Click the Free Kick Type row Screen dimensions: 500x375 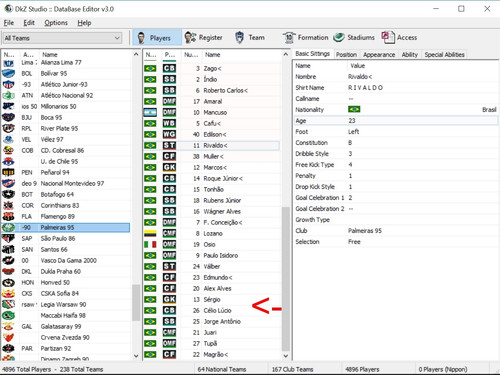tap(395, 165)
